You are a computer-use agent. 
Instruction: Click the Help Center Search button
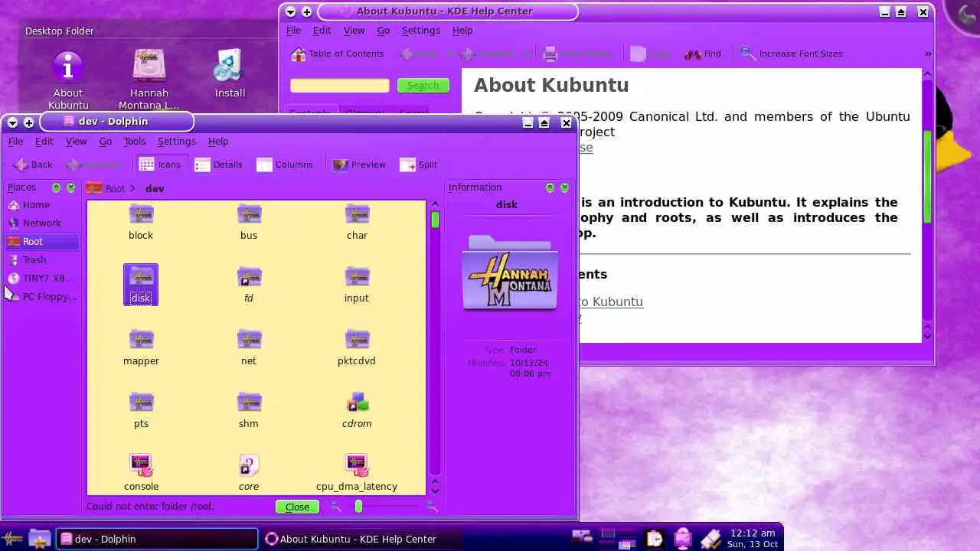(423, 86)
